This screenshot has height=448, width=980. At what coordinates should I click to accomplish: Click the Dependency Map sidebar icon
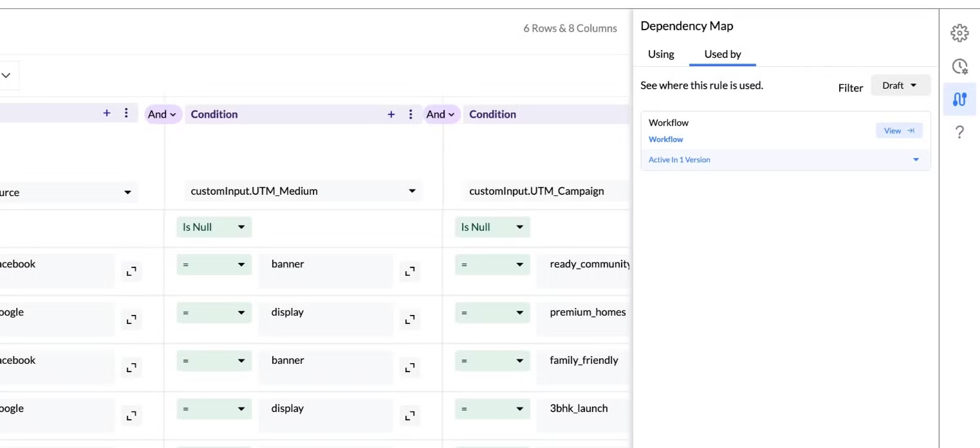[959, 100]
